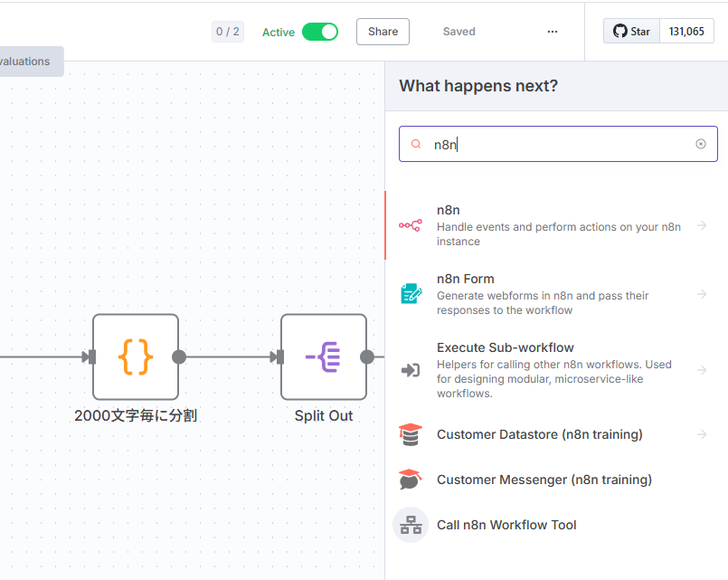
Task: Click the 'Execute Sub-workflow' title text
Action: click(506, 347)
